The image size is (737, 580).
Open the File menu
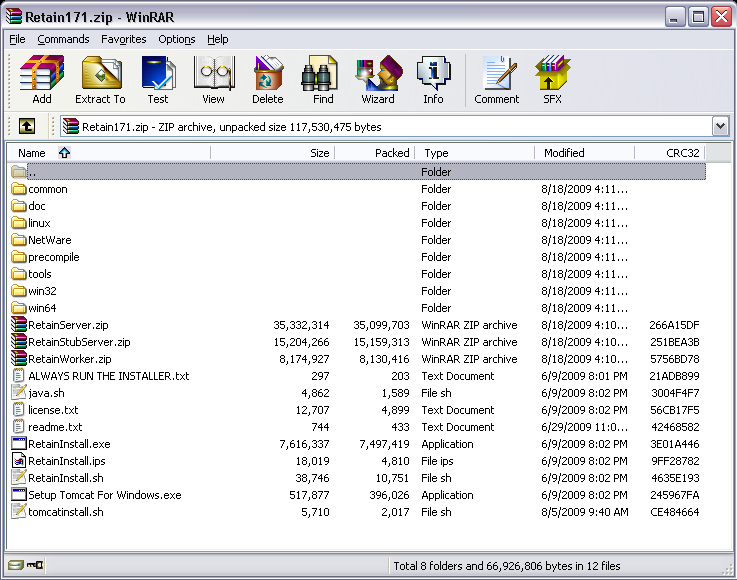(17, 39)
